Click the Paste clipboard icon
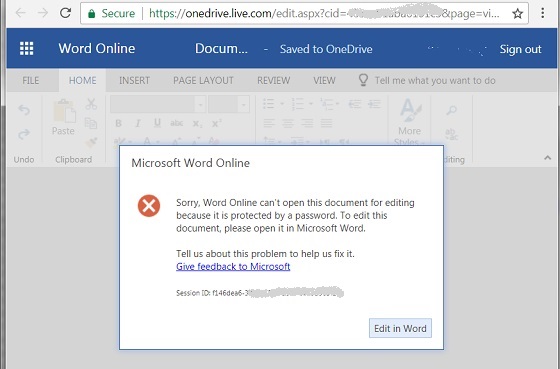Screen dimensions: 560x369 (x=64, y=111)
